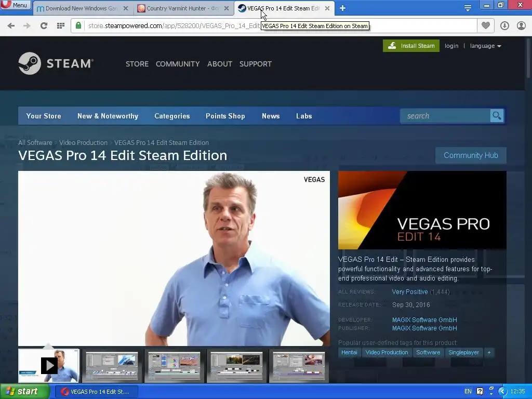This screenshot has height=399, width=532.
Task: Click the main video preview player
Action: pos(174,258)
